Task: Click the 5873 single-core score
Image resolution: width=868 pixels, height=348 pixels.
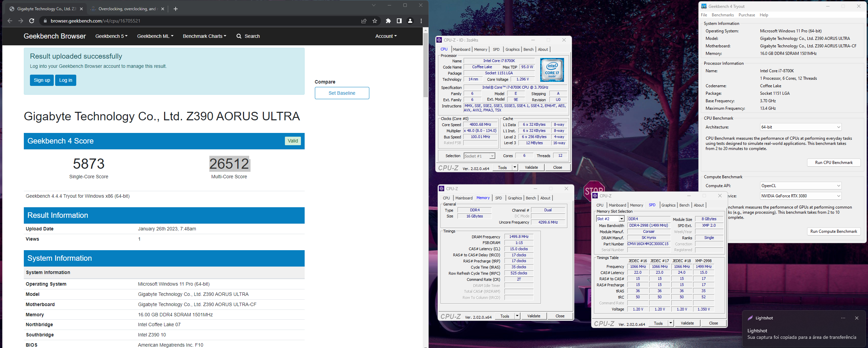Action: [x=89, y=164]
